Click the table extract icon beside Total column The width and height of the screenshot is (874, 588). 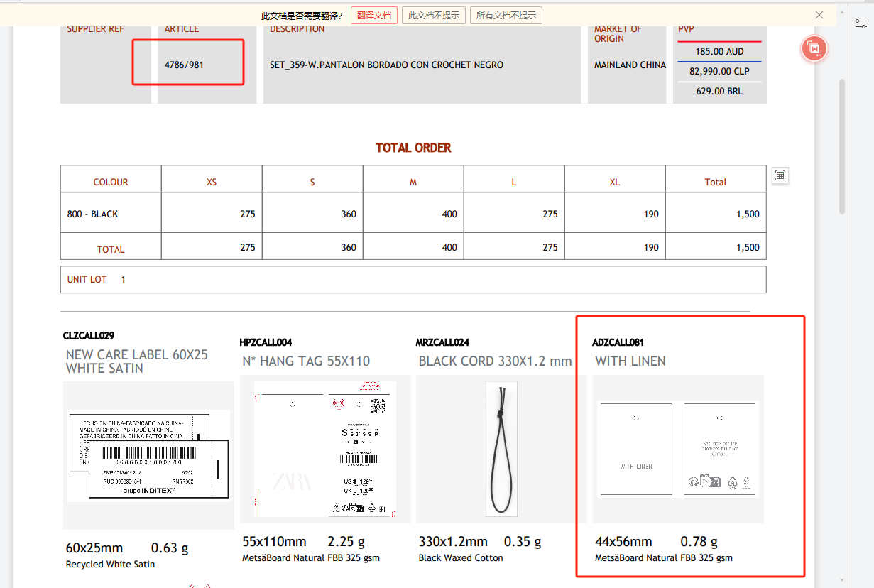(x=780, y=175)
